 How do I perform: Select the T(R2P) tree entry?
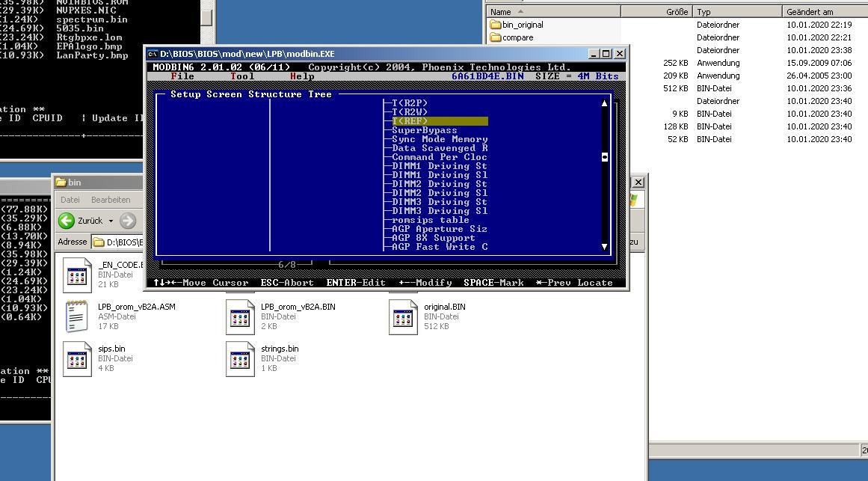pos(410,103)
